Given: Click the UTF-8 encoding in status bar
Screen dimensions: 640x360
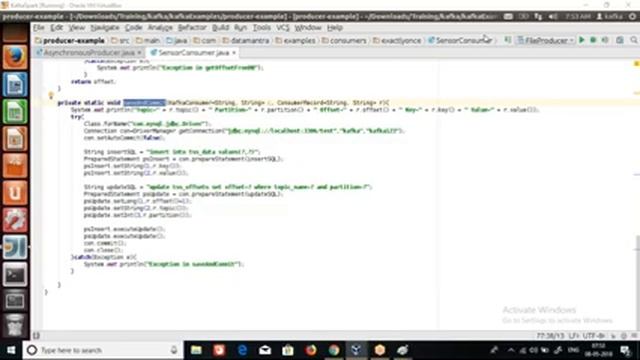Looking at the screenshot, I should pyautogui.click(x=594, y=336).
